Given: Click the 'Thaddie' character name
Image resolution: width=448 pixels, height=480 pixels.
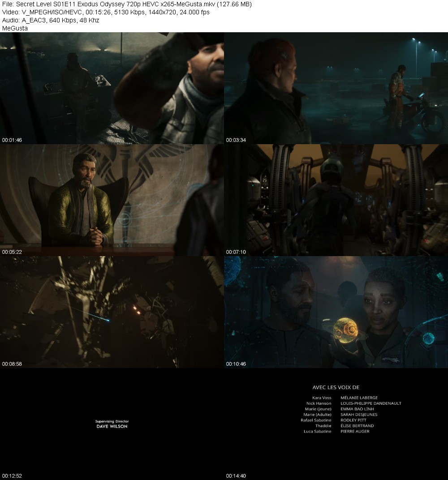Looking at the screenshot, I should pos(323,426).
